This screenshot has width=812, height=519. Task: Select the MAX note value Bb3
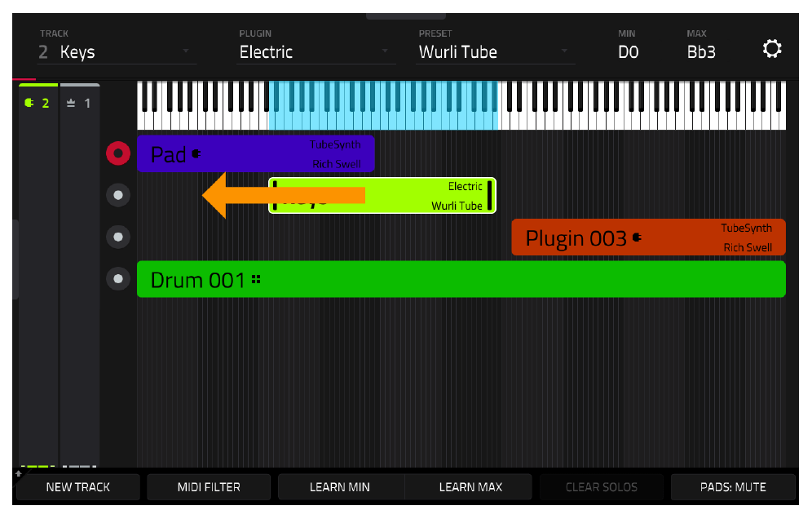701,52
